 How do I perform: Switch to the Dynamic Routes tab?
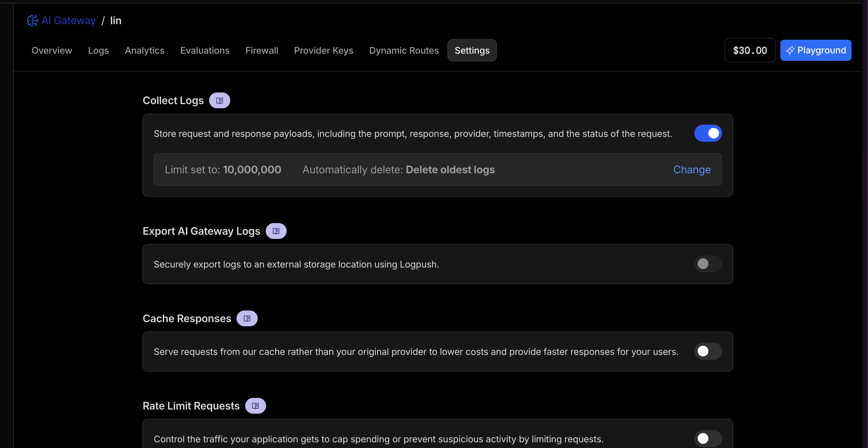[404, 50]
